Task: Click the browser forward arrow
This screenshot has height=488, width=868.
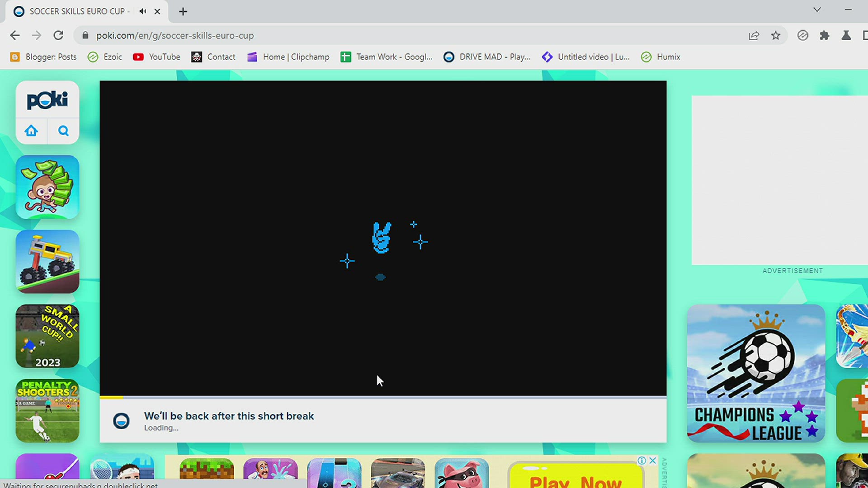Action: (37, 35)
